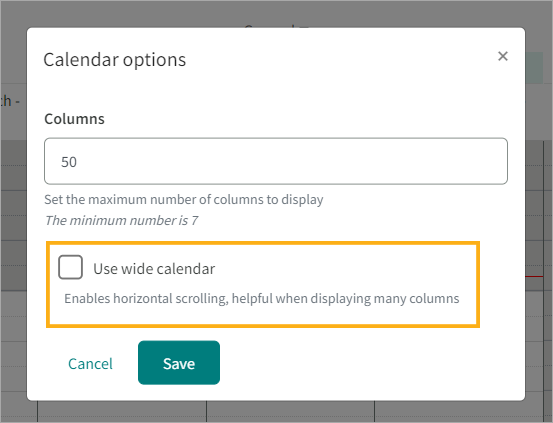Click the empty right side of Columns field
Viewport: 553px width, 423px height.
(x=388, y=161)
